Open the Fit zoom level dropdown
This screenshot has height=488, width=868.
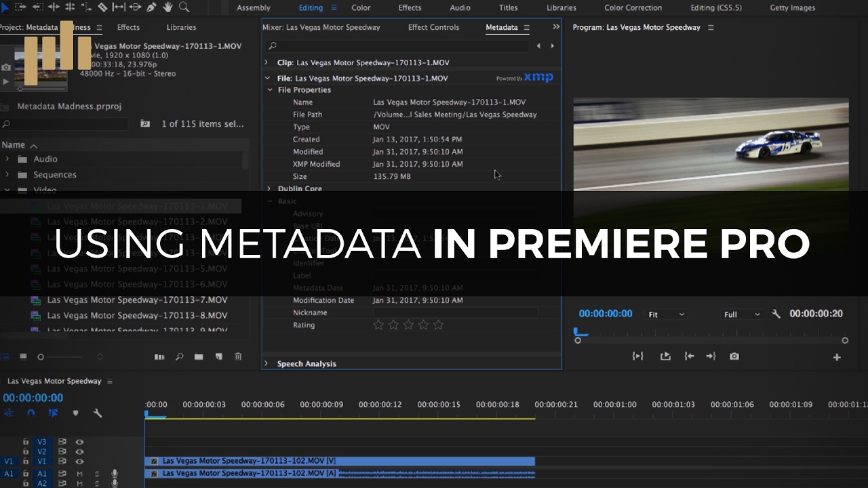[x=667, y=314]
